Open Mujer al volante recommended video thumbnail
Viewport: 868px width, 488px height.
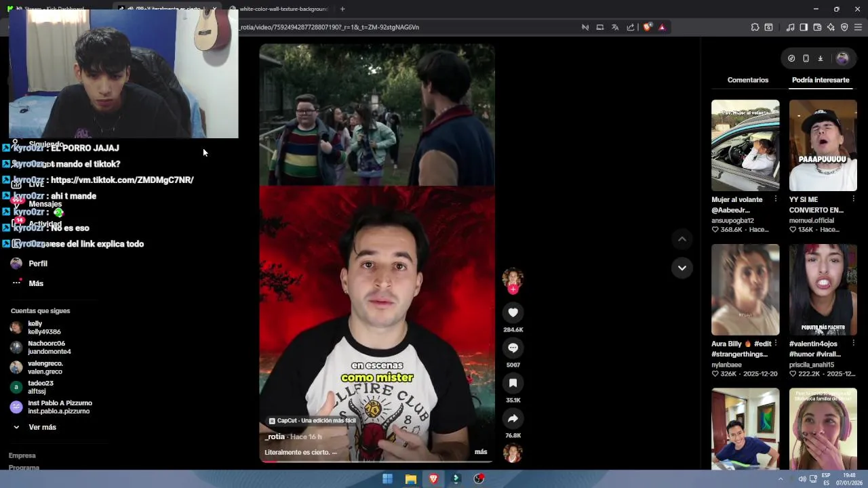tap(745, 145)
